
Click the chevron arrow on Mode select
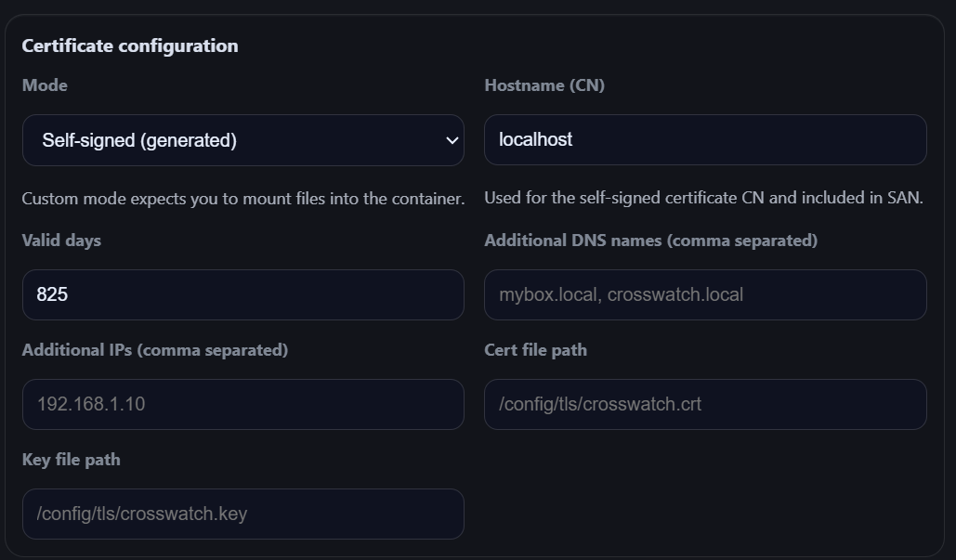[x=452, y=140]
